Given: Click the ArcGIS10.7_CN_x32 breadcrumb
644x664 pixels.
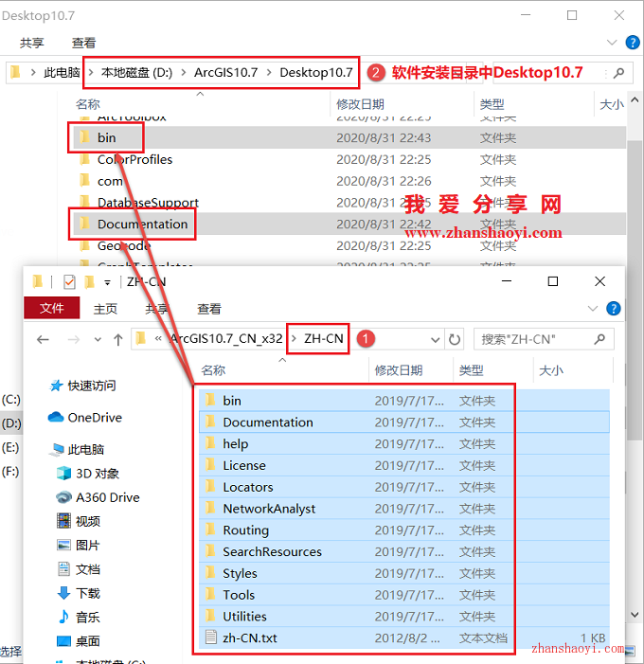Looking at the screenshot, I should [x=226, y=339].
